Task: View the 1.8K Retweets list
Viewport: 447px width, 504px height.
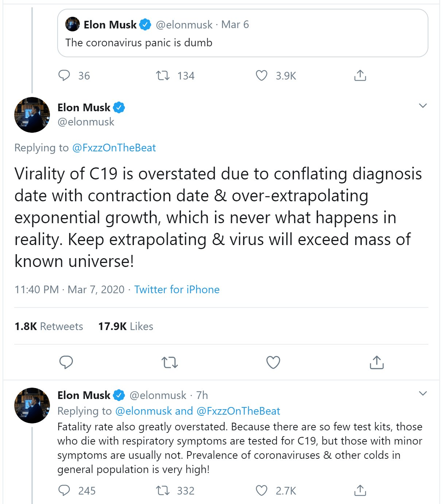Action: point(49,326)
